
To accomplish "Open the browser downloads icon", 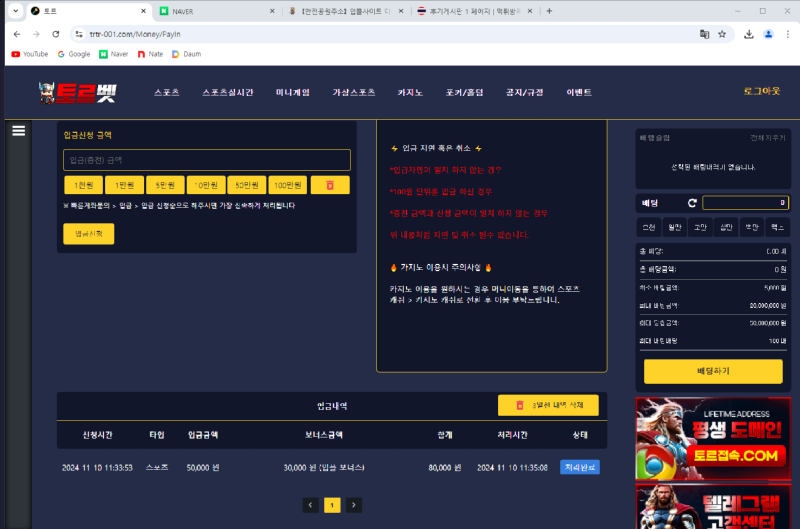I will (749, 33).
